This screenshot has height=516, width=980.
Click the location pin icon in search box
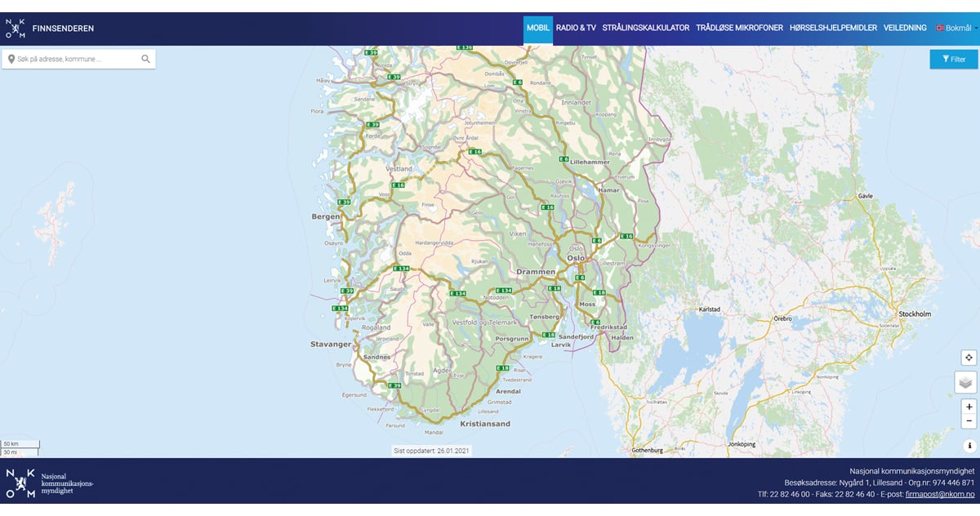point(11,59)
